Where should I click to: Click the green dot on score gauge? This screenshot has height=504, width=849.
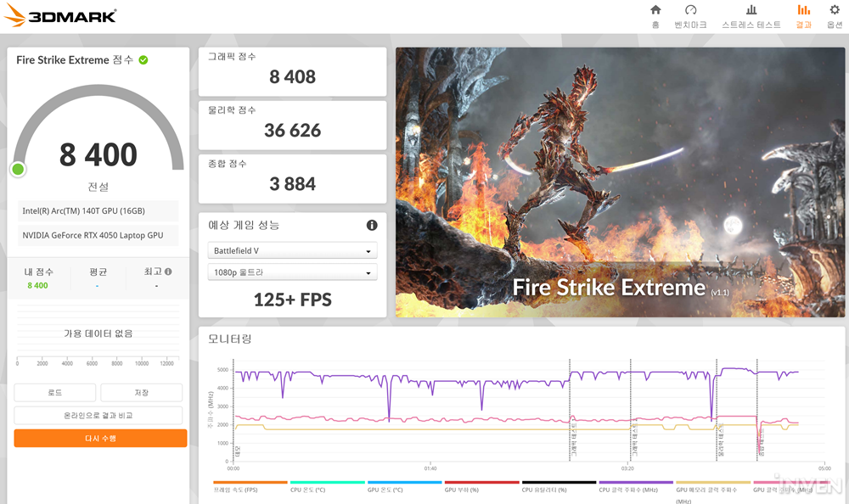click(18, 170)
